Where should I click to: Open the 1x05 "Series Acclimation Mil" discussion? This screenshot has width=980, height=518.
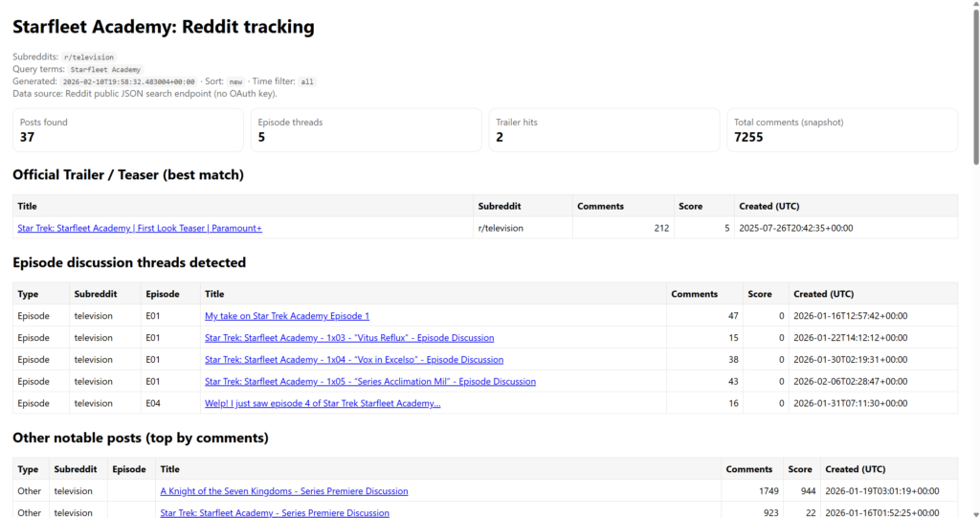click(369, 382)
